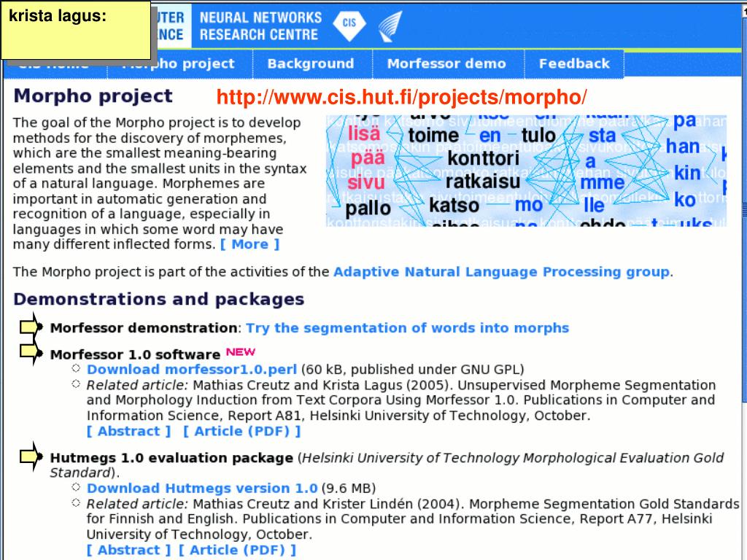Follow the [ More ] link after the intro
Image resolution: width=747 pixels, height=560 pixels.
pyautogui.click(x=250, y=244)
